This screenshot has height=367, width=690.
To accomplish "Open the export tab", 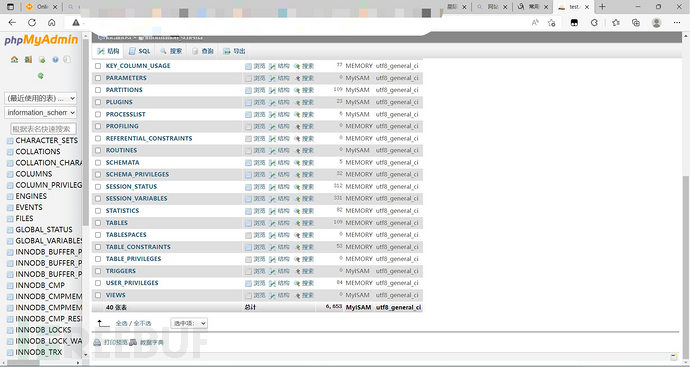I will [x=234, y=51].
